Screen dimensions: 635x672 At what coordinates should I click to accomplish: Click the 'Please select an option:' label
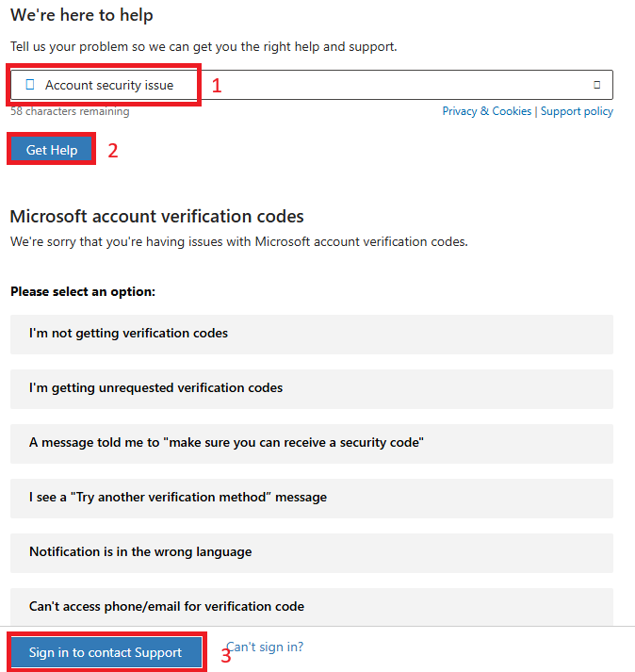83,291
